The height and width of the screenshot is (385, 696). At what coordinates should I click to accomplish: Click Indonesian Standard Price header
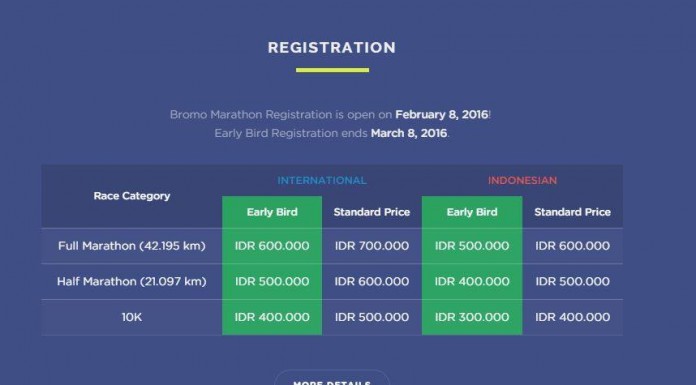click(572, 212)
